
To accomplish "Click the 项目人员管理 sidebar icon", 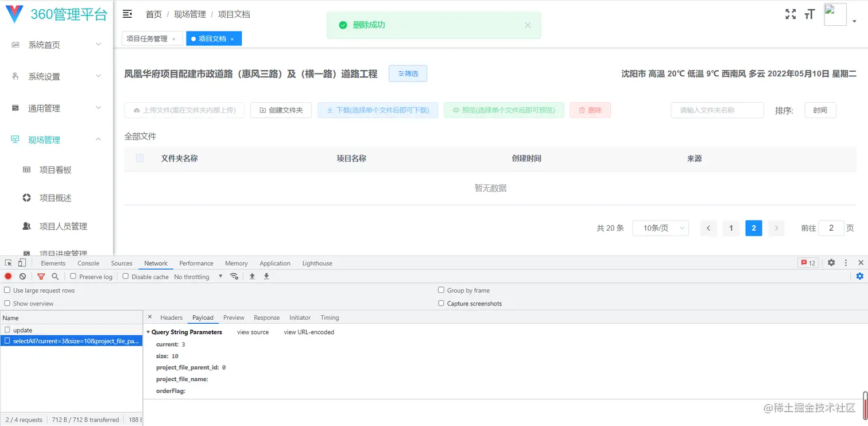I will click(26, 226).
